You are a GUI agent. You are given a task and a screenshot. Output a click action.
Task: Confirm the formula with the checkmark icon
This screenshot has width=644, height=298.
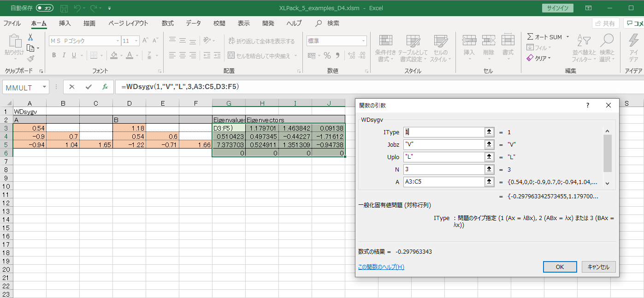click(89, 87)
